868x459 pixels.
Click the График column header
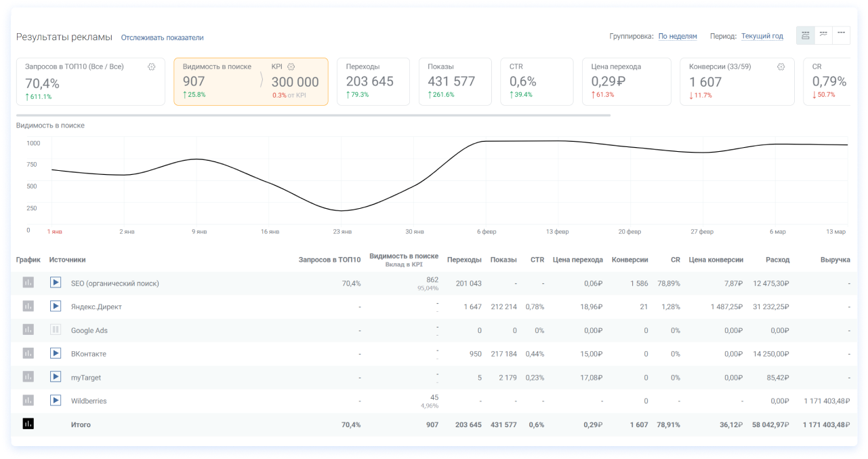click(x=28, y=260)
